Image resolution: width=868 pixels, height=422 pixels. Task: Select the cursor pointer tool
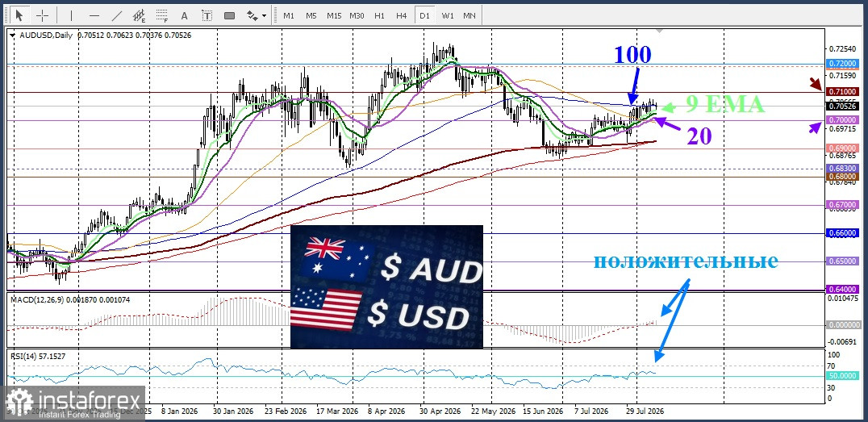click(x=20, y=15)
